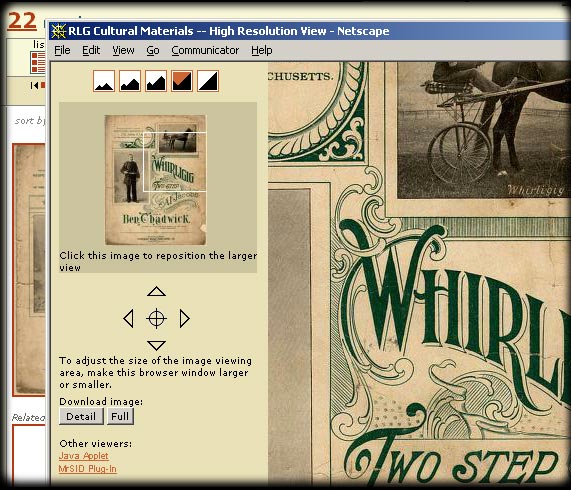Select the maximum zoom level icon

point(208,81)
